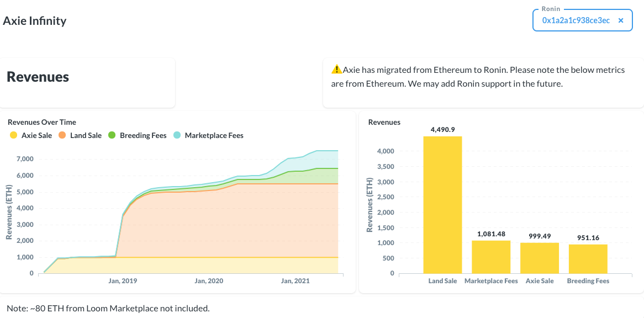Click the Land Sale x-axis label
The width and height of the screenshot is (644, 318).
(x=443, y=281)
